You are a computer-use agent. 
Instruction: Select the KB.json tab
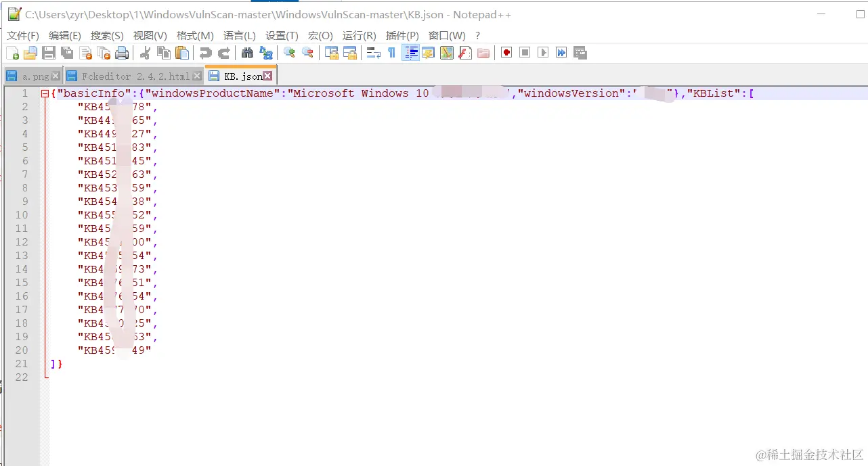pyautogui.click(x=242, y=76)
